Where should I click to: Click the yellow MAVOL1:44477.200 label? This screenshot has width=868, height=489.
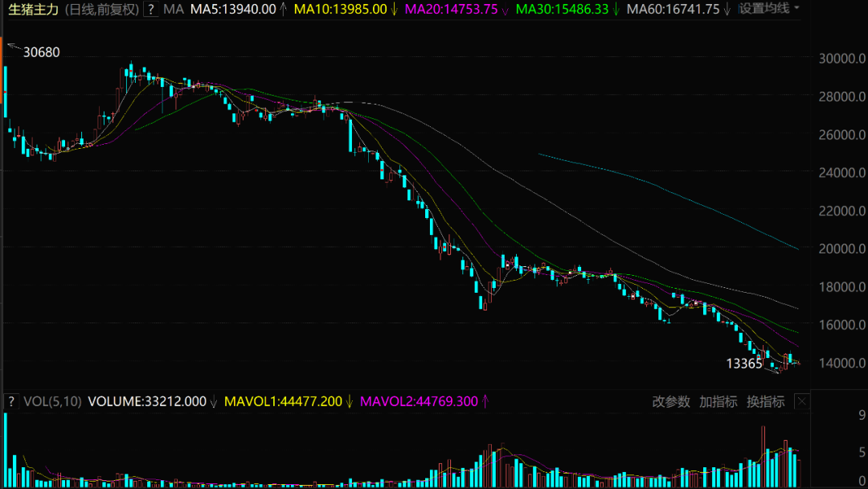[283, 401]
